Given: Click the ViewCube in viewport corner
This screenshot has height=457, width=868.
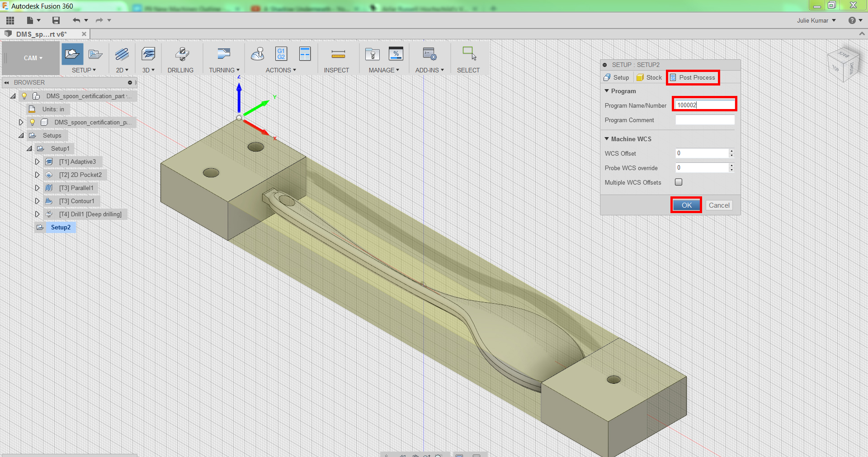Looking at the screenshot, I should tap(843, 64).
